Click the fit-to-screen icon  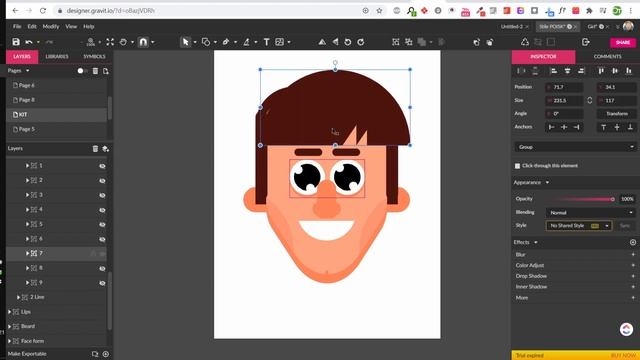click(x=110, y=42)
